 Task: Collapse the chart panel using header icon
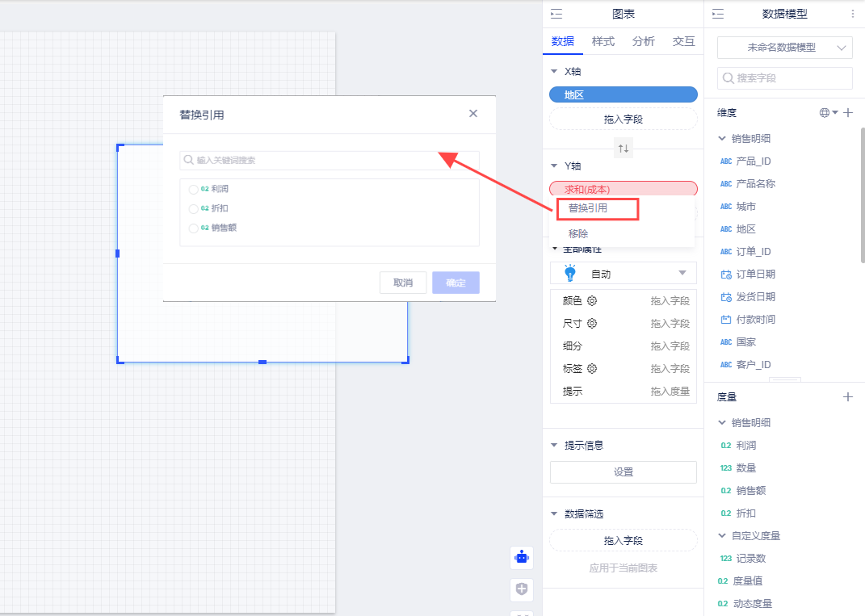[556, 14]
